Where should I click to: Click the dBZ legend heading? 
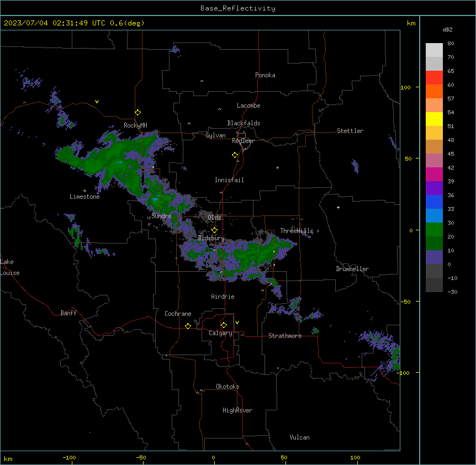click(447, 30)
